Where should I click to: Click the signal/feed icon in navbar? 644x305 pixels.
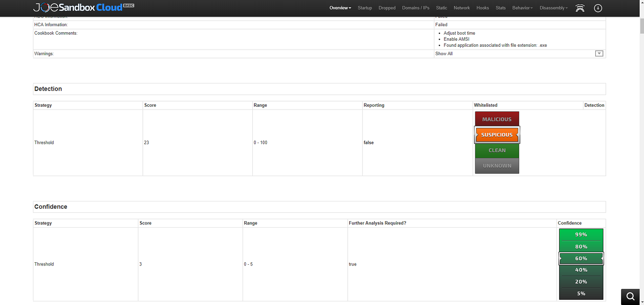coord(580,8)
